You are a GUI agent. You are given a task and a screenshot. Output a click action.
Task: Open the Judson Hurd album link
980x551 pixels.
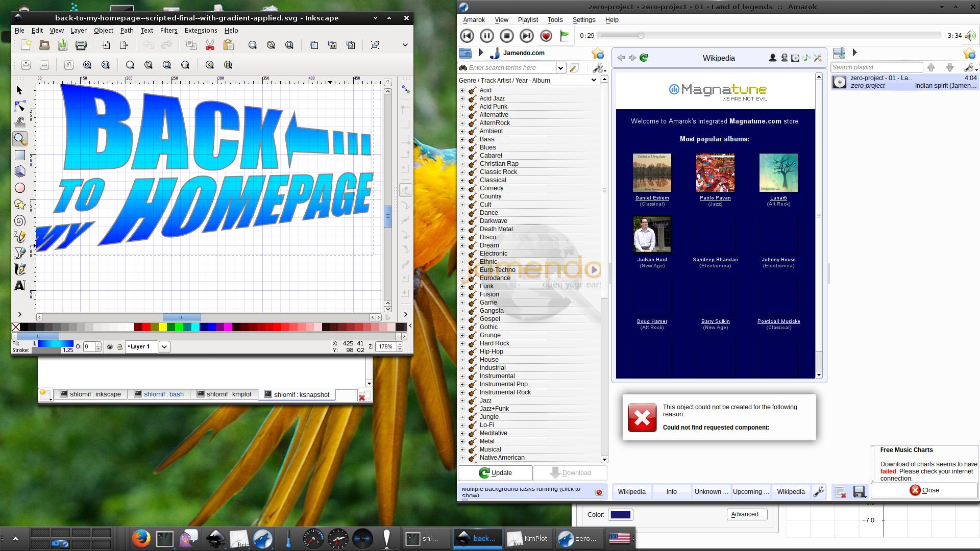pyautogui.click(x=652, y=260)
